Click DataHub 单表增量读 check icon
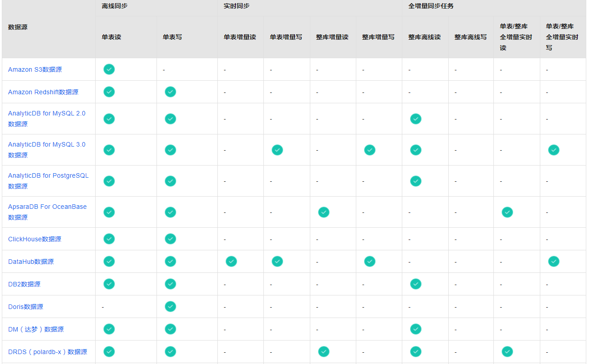Viewport: 589px width, 364px height. 231,262
